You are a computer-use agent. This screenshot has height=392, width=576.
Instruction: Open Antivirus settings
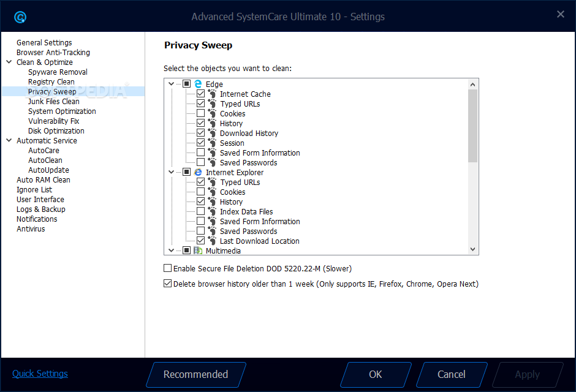point(31,228)
